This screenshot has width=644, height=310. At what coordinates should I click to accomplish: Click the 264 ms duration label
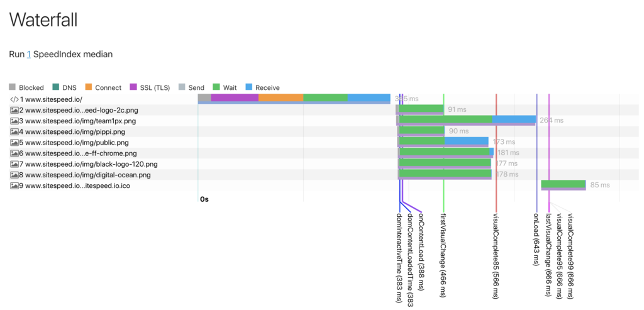[552, 120]
